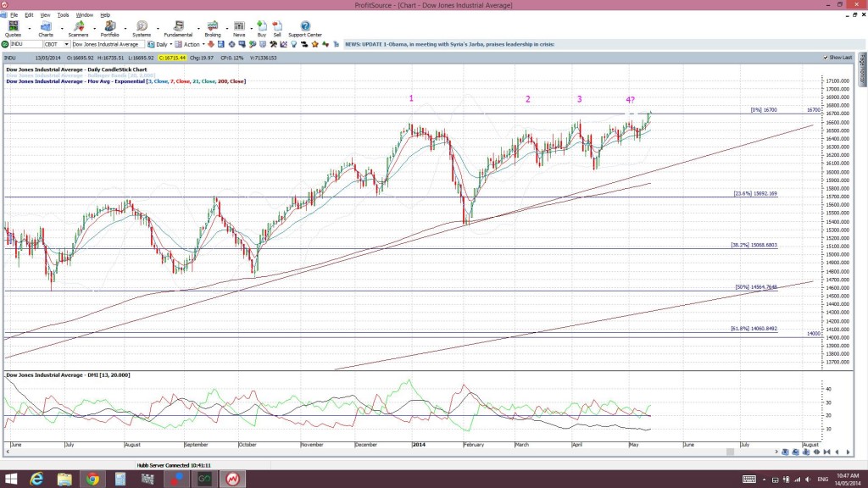Image resolution: width=868 pixels, height=488 pixels.
Task: Step chart left with left arrow icon
Action: click(837, 452)
